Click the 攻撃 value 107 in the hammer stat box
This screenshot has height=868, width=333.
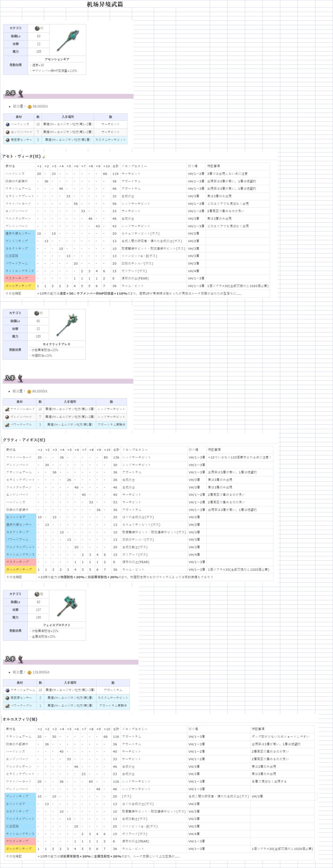tap(39, 610)
